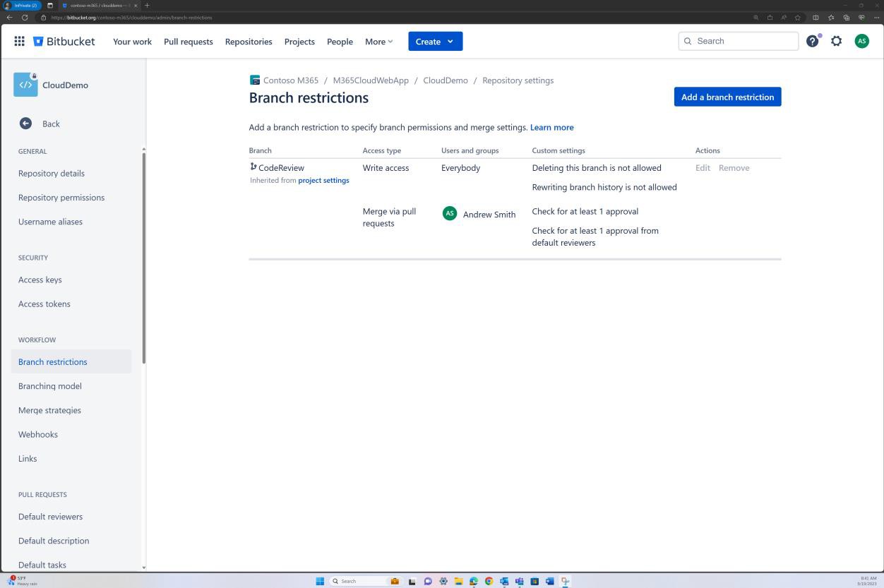Expand the Create dropdown
Image resolution: width=884 pixels, height=588 pixels.
tap(435, 41)
